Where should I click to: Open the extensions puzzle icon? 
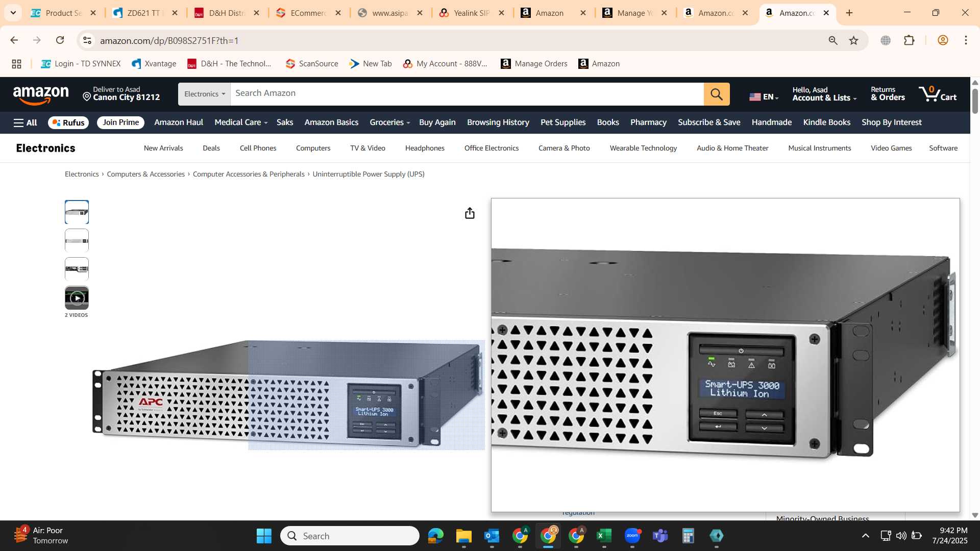pos(909,40)
